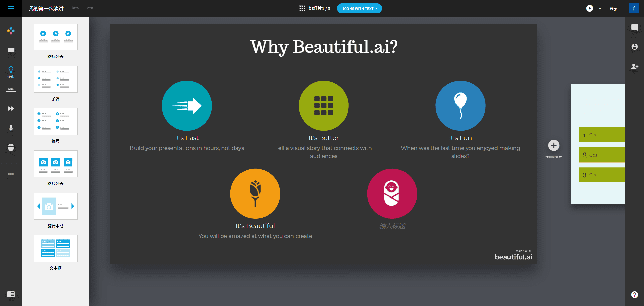This screenshot has height=306, width=644.
Task: Open the color theme palette icon
Action: point(11,31)
